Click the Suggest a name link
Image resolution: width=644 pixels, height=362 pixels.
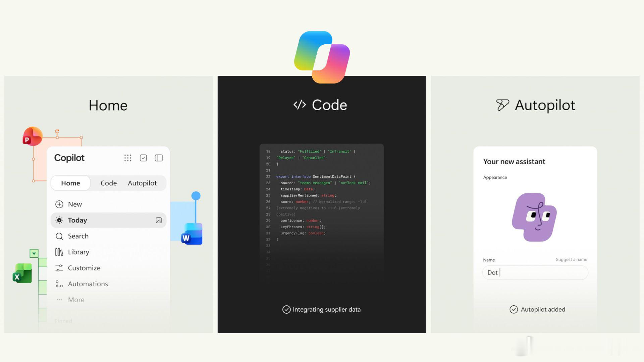pyautogui.click(x=571, y=259)
